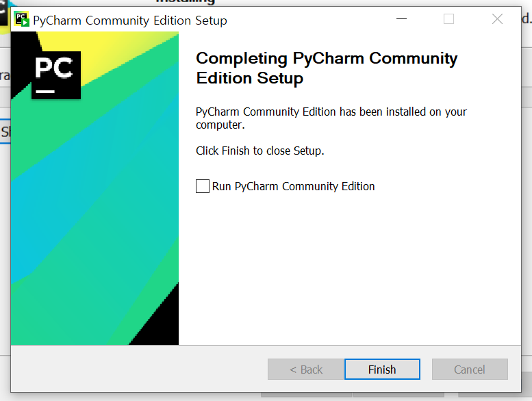Click the yellow corner of the banner image
The width and height of the screenshot is (532, 401).
[102, 51]
